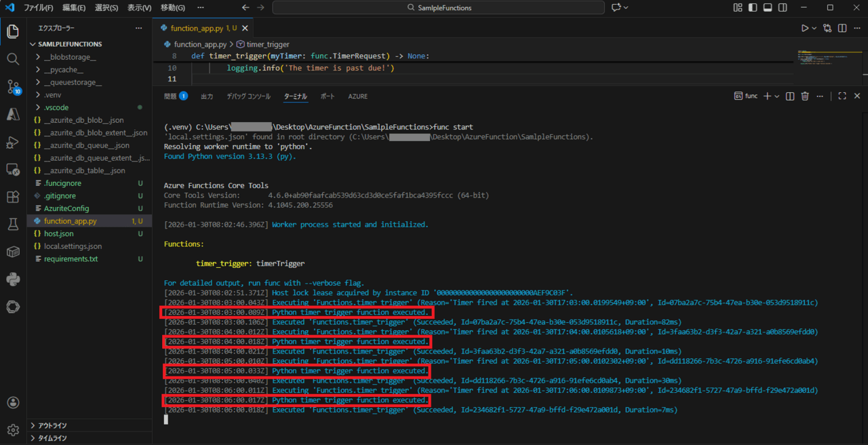Kill terminal using the trash icon
The height and width of the screenshot is (445, 868).
point(805,96)
